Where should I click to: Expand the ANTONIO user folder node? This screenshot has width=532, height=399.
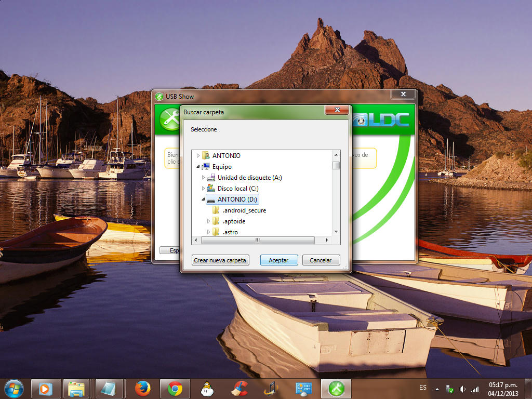click(198, 155)
